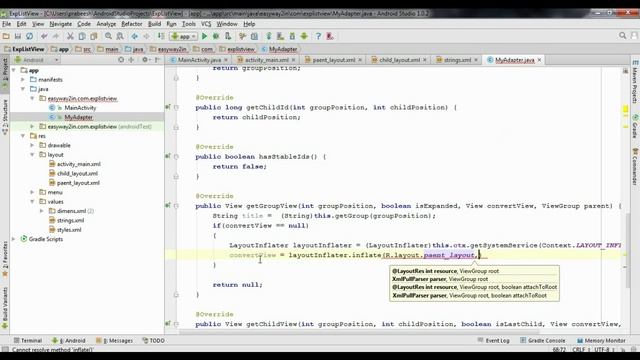The width and height of the screenshot is (640, 360).
Task: Open the File menu
Action: (7, 24)
